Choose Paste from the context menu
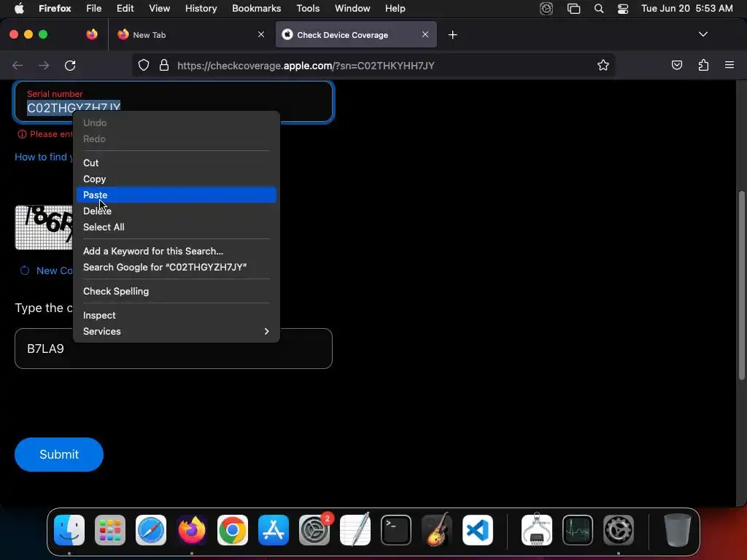Screen dimensions: 747x560 pos(177,195)
